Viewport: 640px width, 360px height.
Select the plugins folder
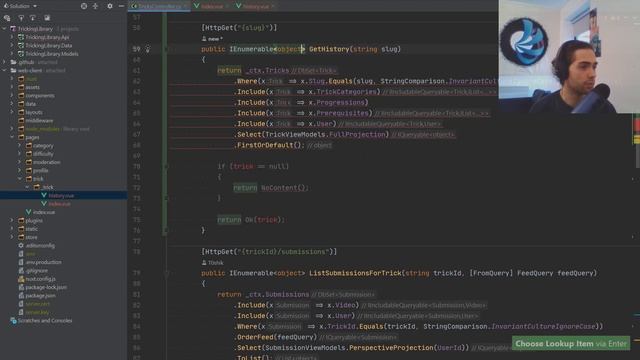[30, 220]
